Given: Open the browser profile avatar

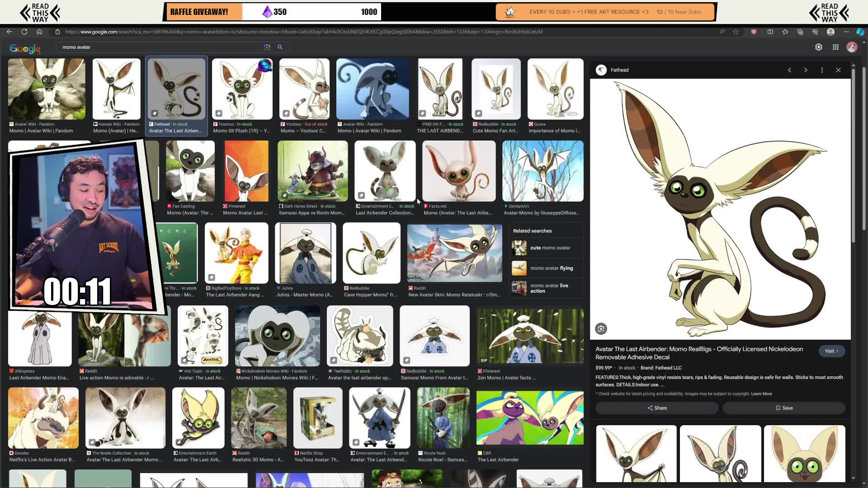Looking at the screenshot, I should (830, 32).
